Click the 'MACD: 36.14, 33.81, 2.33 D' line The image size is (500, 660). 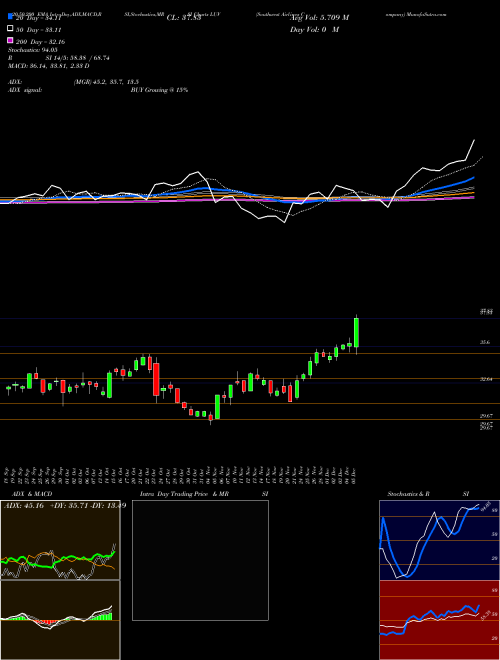tap(48, 66)
